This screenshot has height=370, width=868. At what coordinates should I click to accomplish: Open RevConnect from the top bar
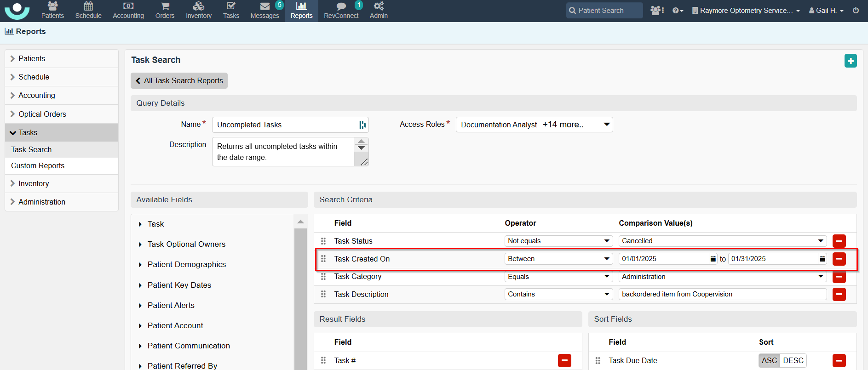click(x=341, y=10)
